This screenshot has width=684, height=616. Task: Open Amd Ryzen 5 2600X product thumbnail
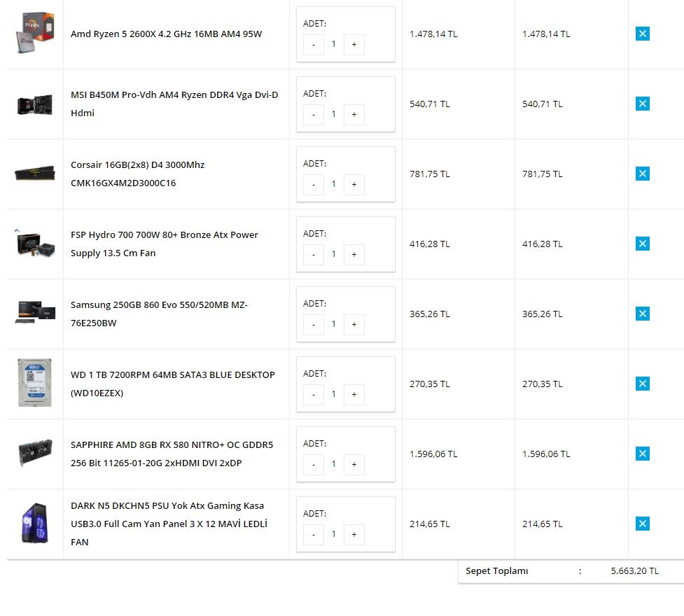(x=34, y=34)
